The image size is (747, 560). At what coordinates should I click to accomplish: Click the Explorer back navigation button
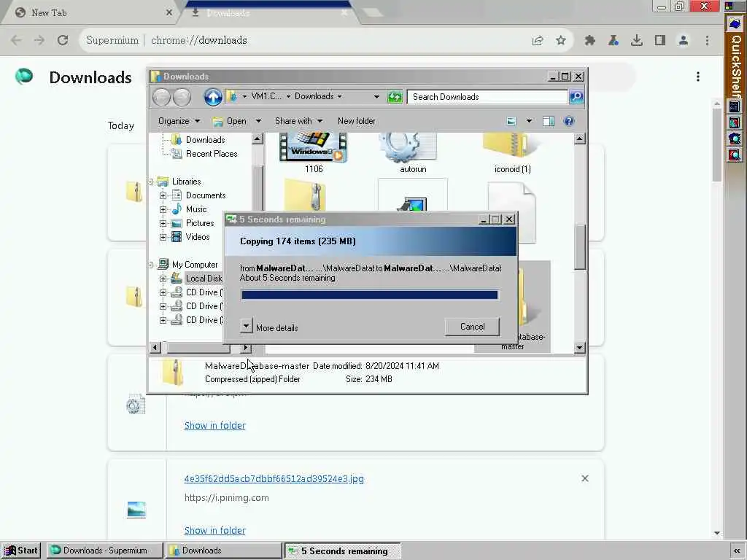161,97
